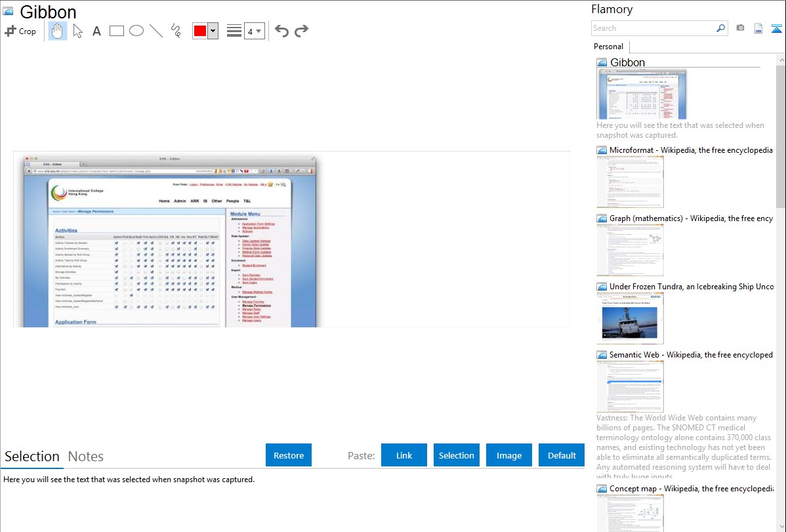786x532 pixels.
Task: Open the Microformat Wikipedia thumbnail
Action: click(x=630, y=182)
